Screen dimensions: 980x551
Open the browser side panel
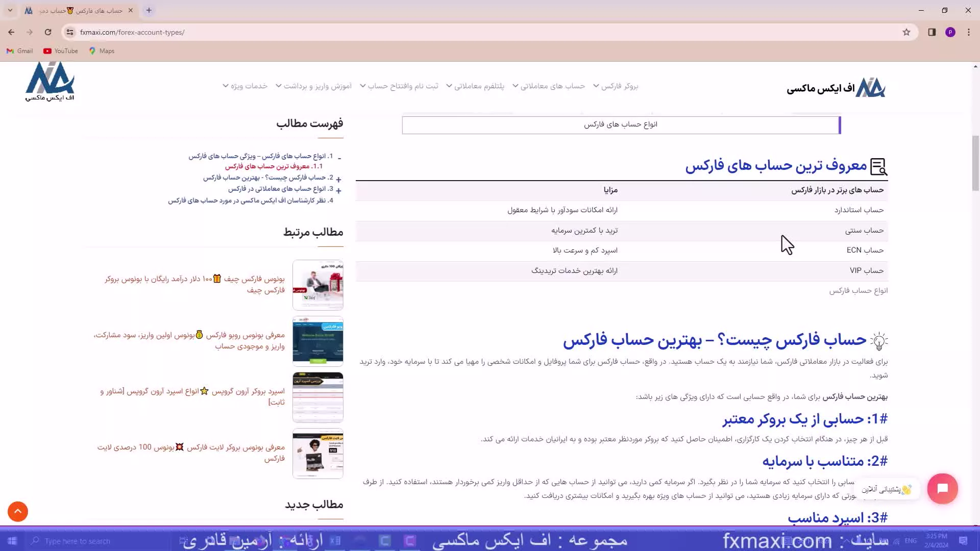coord(932,32)
